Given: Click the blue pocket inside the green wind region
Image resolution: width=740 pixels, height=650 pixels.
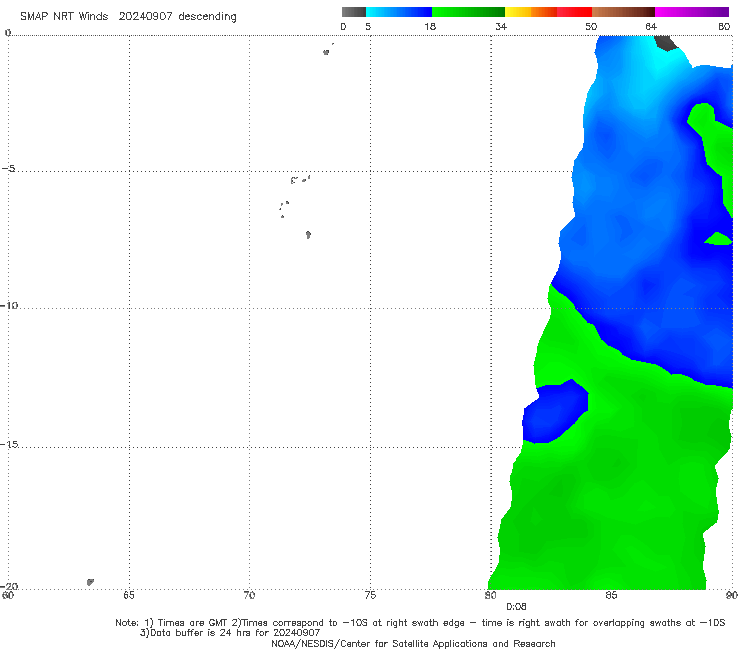Looking at the screenshot, I should [x=555, y=411].
